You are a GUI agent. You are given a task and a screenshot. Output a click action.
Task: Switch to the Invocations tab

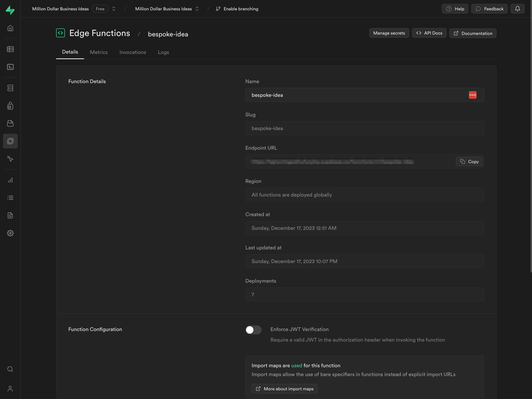click(x=132, y=52)
